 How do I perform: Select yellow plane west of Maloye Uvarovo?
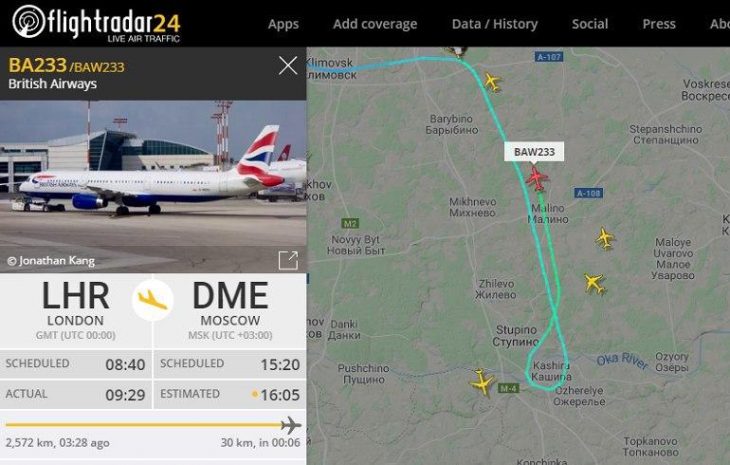605,239
